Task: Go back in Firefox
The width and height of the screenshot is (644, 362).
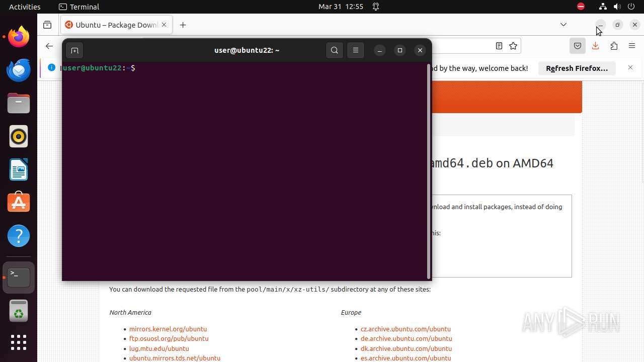Action: point(49,46)
